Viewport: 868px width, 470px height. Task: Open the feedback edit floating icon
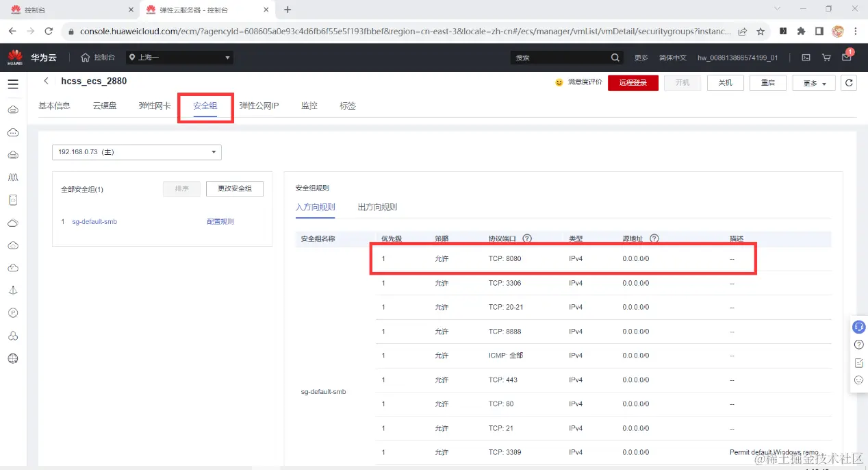(x=859, y=362)
